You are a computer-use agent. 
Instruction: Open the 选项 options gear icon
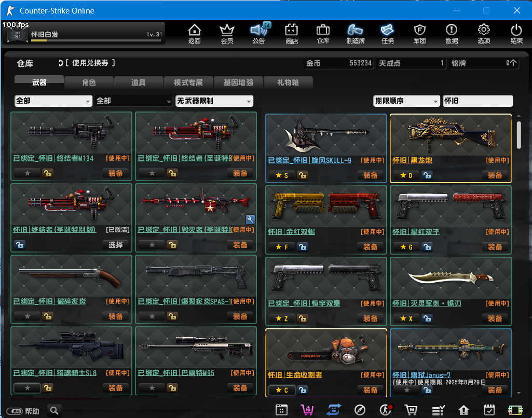tap(484, 34)
